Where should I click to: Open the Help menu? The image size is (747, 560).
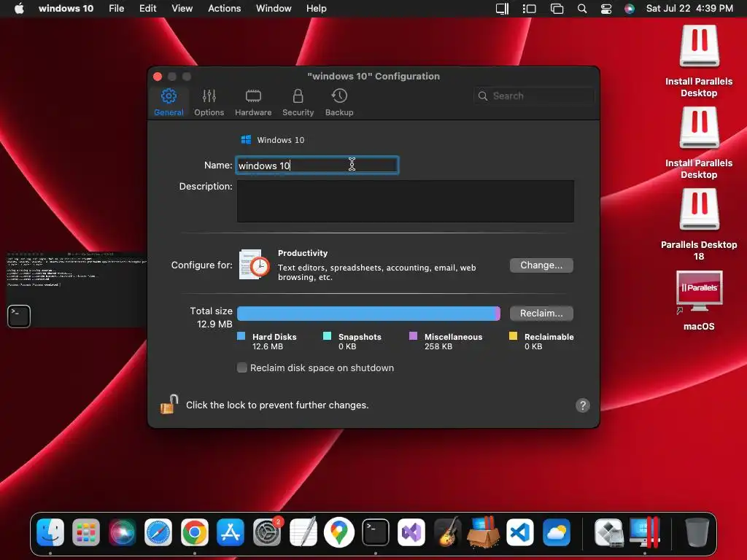pyautogui.click(x=317, y=9)
